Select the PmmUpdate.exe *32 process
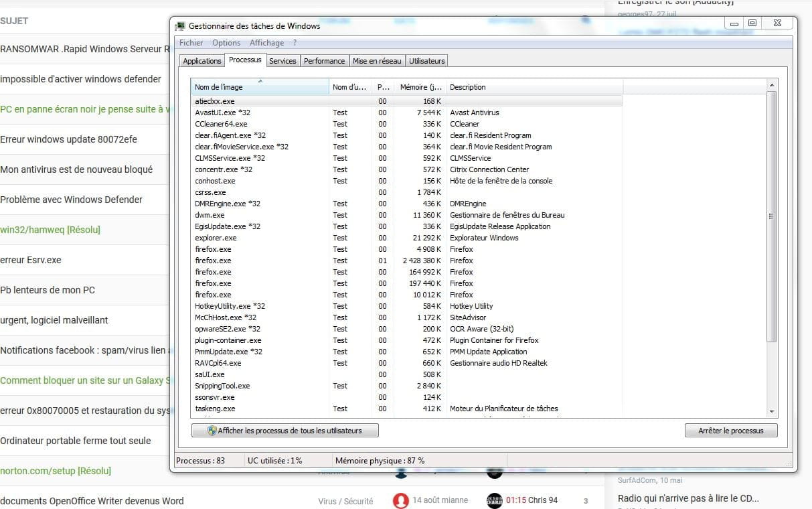The height and width of the screenshot is (509, 812). tap(406, 352)
